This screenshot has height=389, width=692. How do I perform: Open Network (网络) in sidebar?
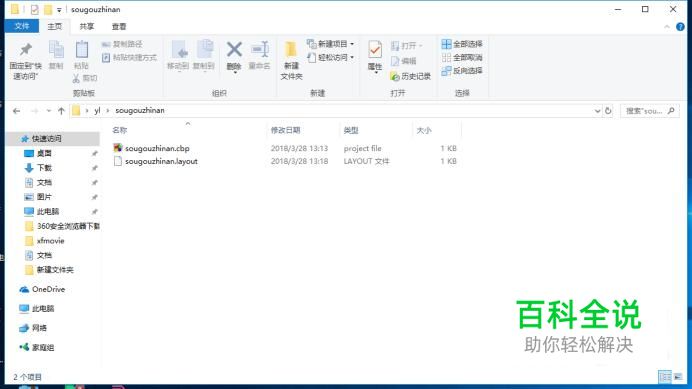(39, 328)
